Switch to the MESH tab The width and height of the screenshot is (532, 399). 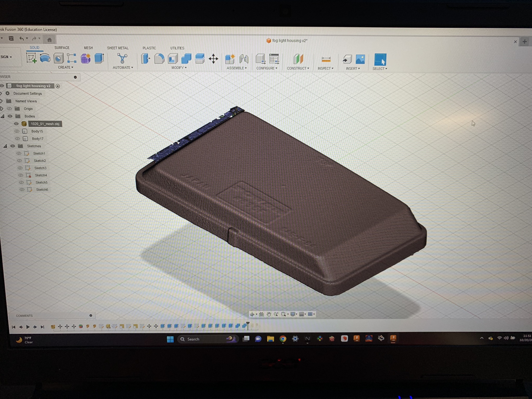pyautogui.click(x=88, y=48)
